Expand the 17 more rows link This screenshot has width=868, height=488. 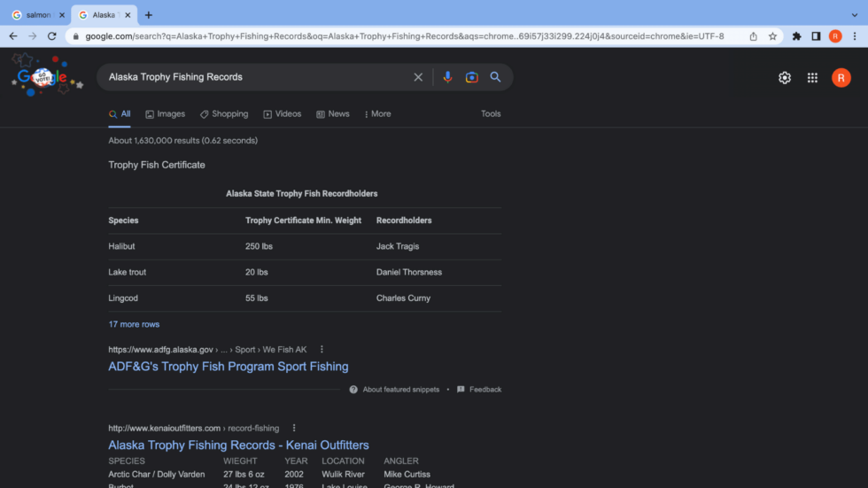point(134,324)
